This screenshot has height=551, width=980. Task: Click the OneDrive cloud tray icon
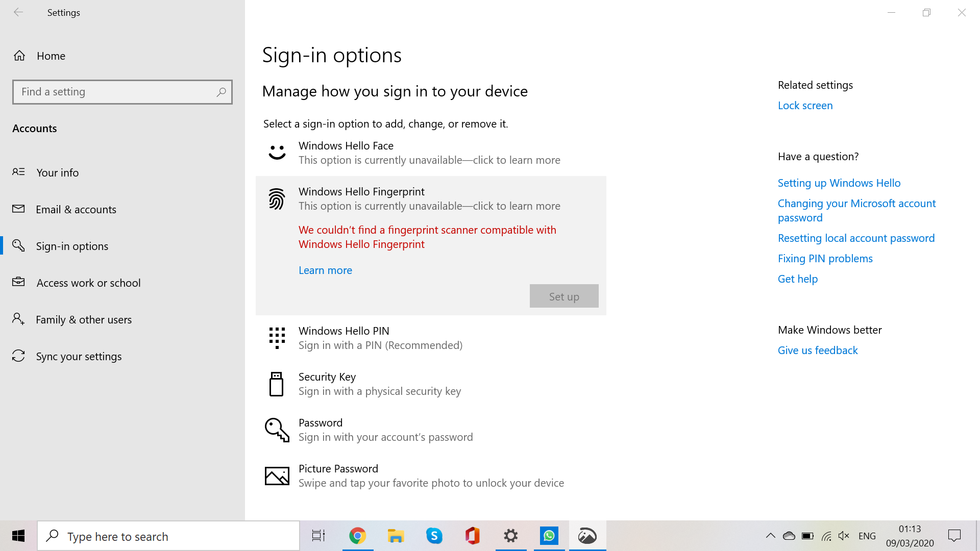789,536
